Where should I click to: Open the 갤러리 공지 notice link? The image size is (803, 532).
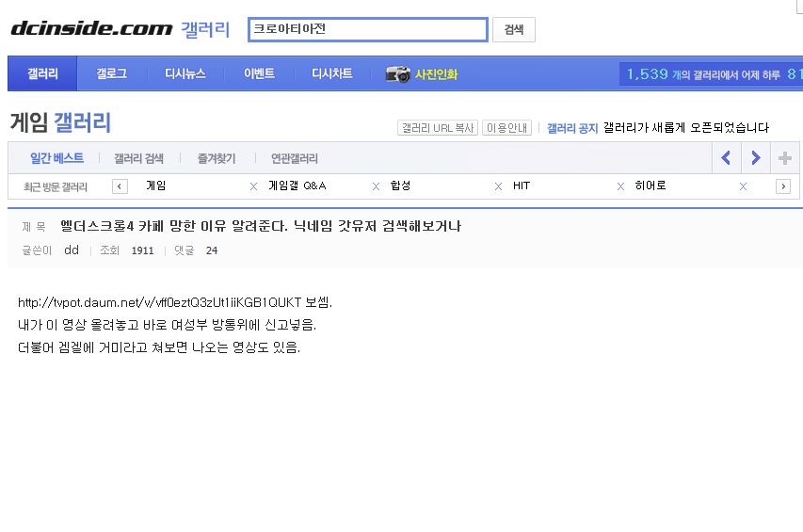pos(572,128)
